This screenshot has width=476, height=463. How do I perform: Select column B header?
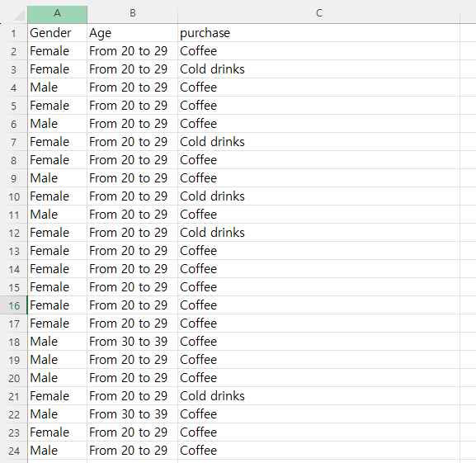coord(132,14)
